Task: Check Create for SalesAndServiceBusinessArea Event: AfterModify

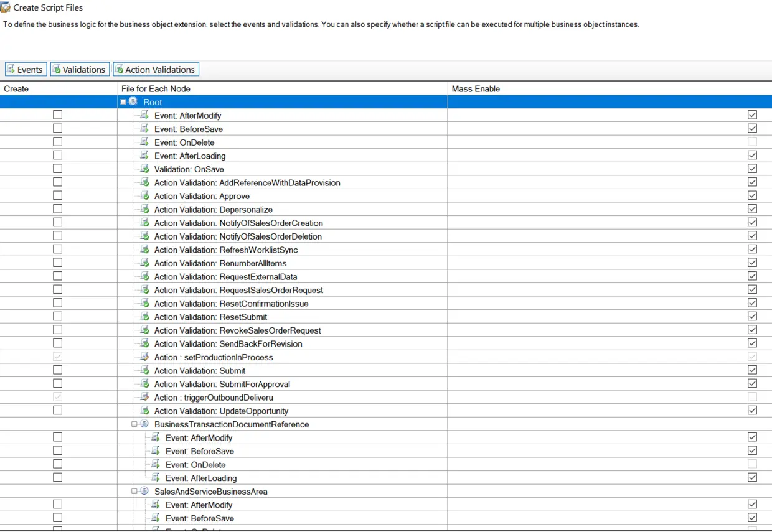Action: point(58,504)
